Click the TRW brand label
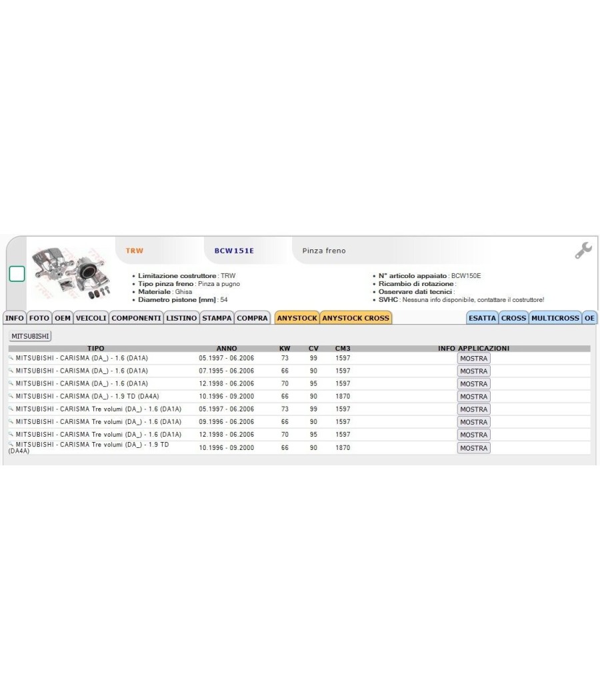 pos(135,251)
